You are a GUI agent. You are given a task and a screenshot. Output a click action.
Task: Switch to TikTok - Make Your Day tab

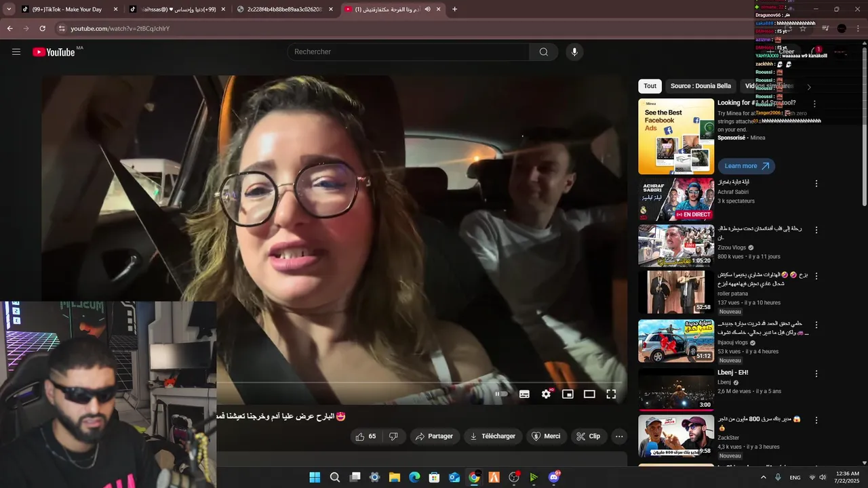[66, 9]
